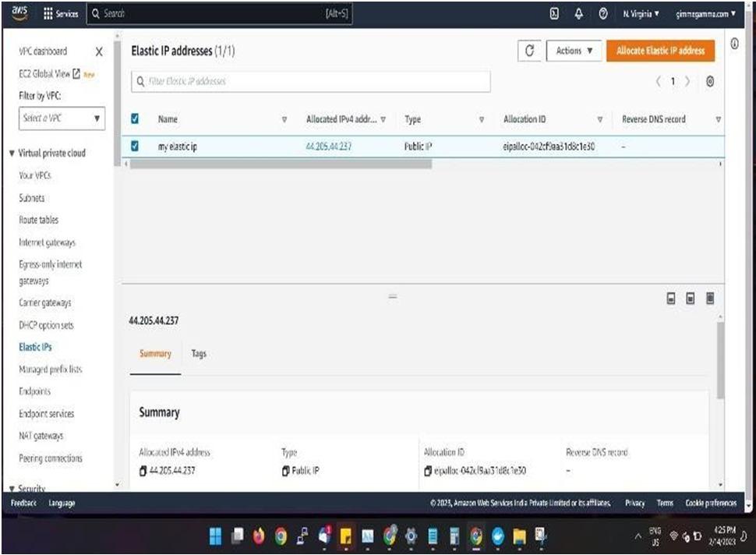
Task: Copy the Allocation ID in Summary
Action: point(428,471)
